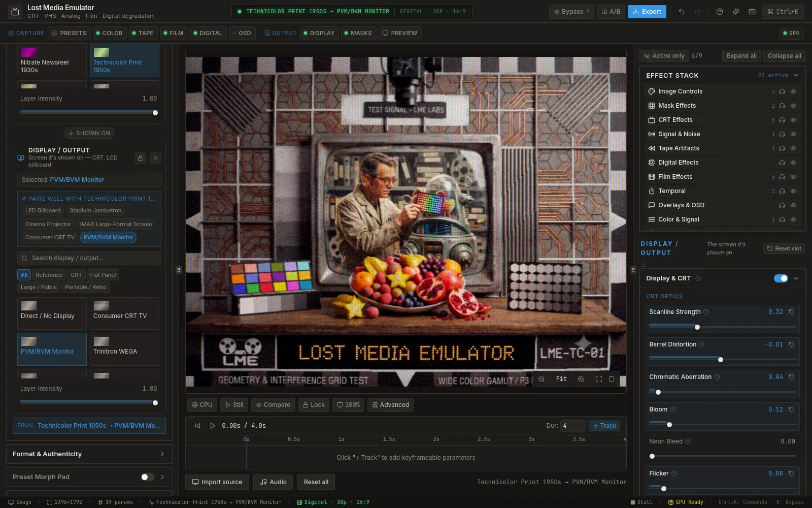Toggle Tape Artifacts visibility eye
Image resolution: width=812 pixels, height=508 pixels.
point(793,148)
